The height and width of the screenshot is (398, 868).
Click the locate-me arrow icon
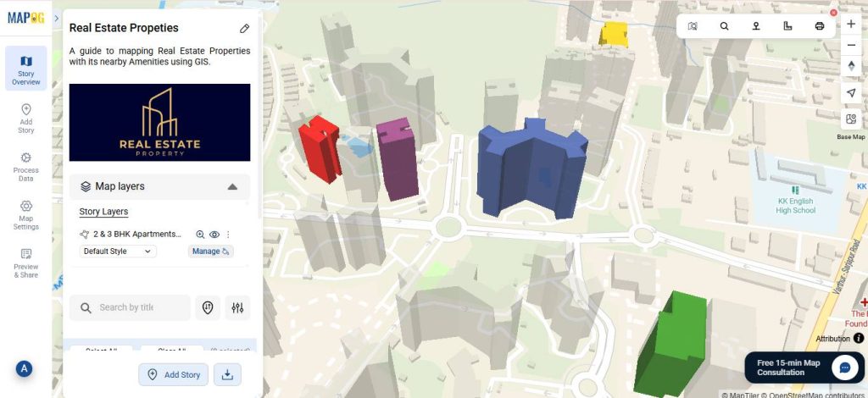click(x=851, y=93)
